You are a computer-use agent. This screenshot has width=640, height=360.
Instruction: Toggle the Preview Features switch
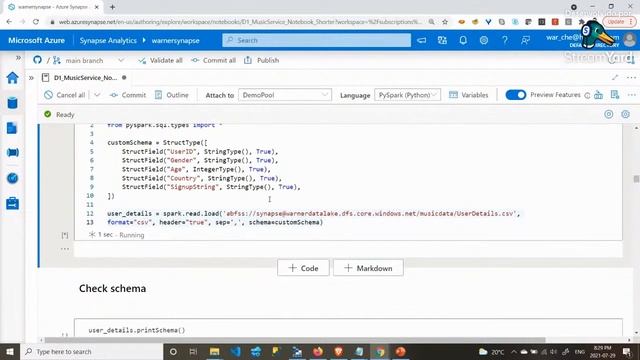click(x=516, y=95)
